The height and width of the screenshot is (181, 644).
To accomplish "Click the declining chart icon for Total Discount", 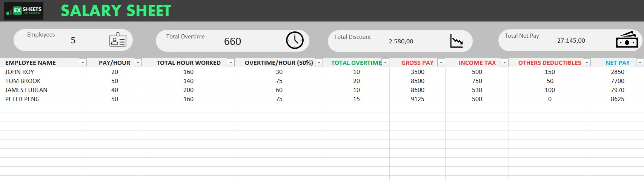I will pos(456,41).
